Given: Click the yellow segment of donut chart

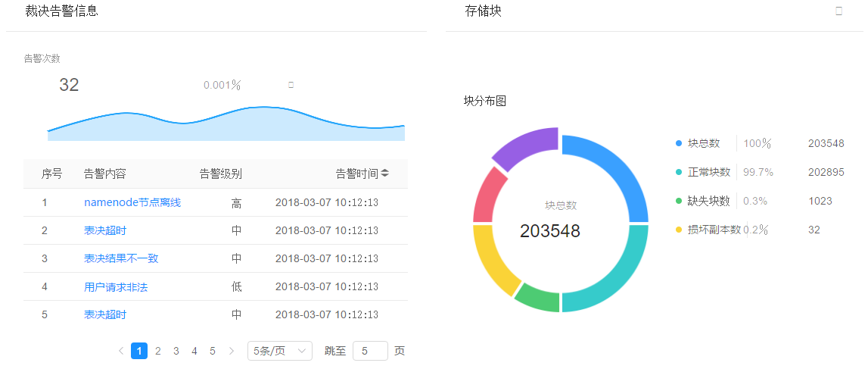Looking at the screenshot, I should pos(491,258).
